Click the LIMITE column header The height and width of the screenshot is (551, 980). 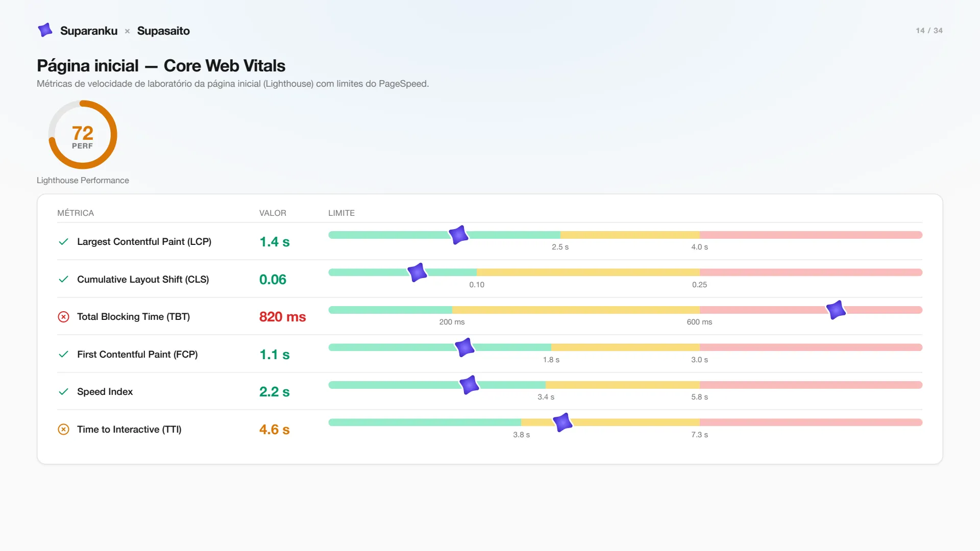tap(341, 213)
